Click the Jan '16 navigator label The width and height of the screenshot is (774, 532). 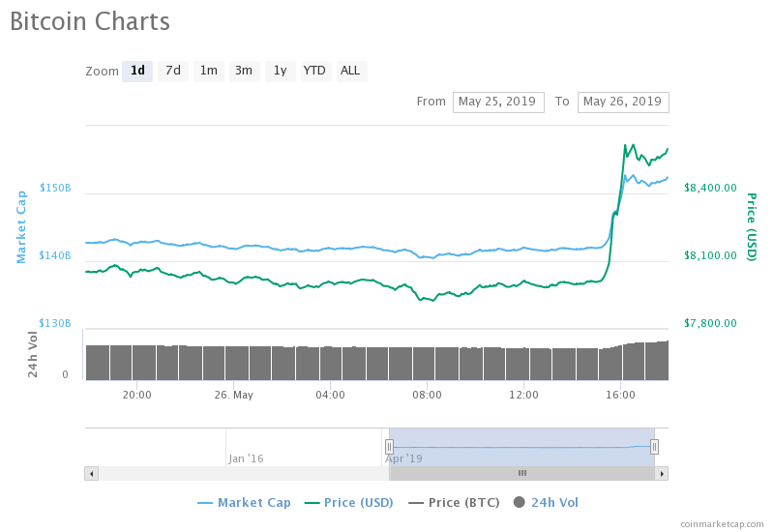click(246, 458)
